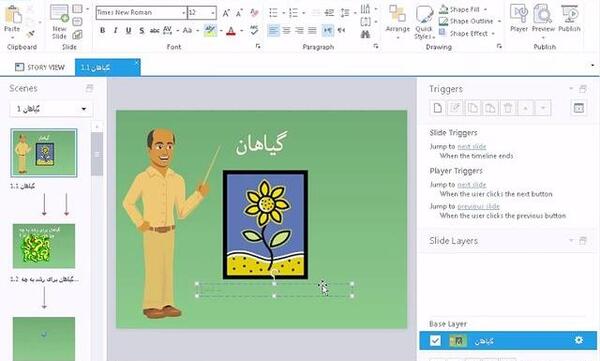Close the 1.1 slide tab
This screenshot has height=361, width=600.
coord(137,62)
